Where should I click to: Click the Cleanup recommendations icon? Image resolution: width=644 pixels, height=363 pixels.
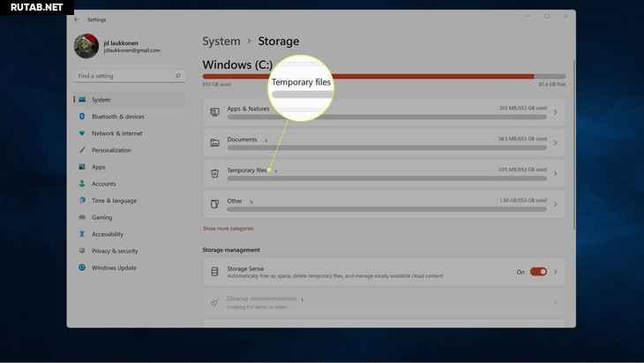(214, 303)
